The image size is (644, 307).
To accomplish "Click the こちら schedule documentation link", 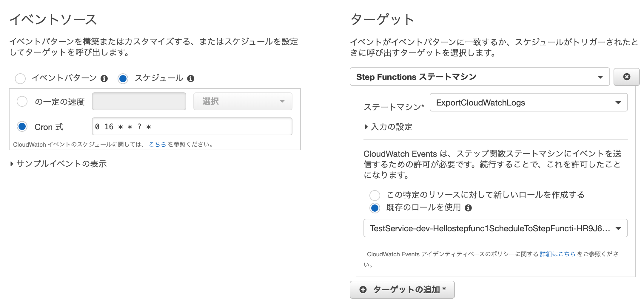I will pos(157,145).
